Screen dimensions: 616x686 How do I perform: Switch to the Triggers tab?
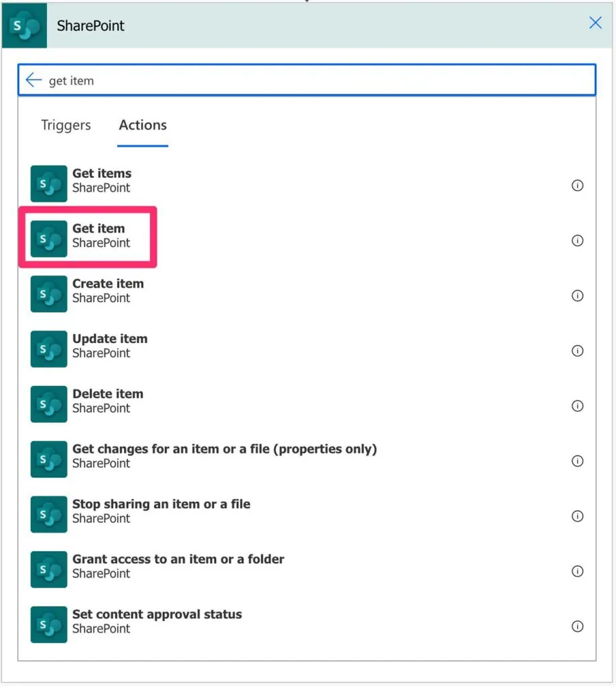pyautogui.click(x=66, y=125)
